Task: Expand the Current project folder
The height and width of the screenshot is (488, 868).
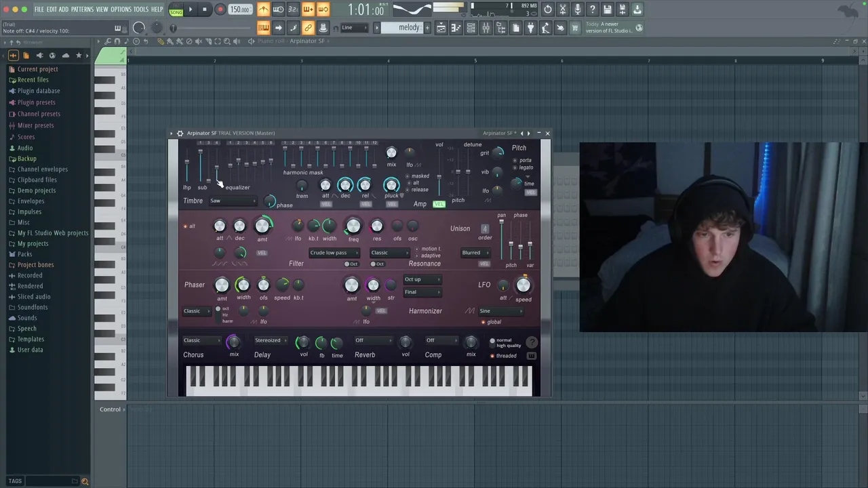Action: 37,69
